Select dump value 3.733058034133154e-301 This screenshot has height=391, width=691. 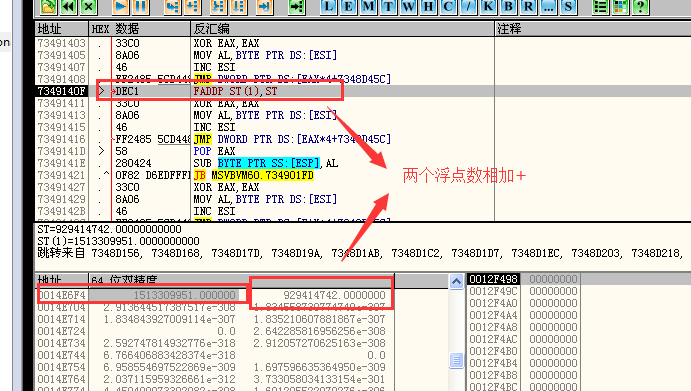[x=319, y=379]
